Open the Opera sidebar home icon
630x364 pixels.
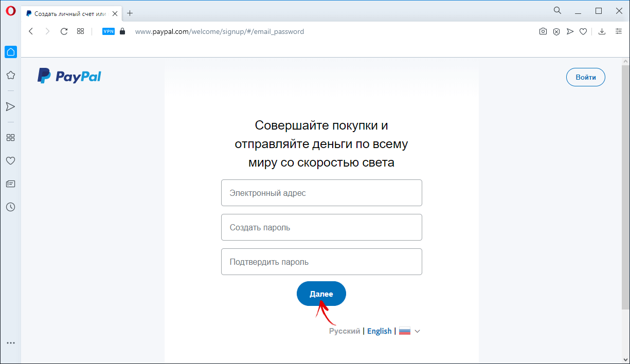click(x=10, y=52)
